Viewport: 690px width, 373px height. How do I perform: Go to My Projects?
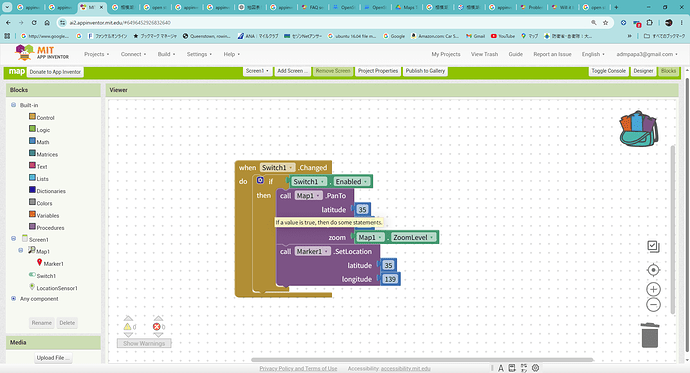[x=446, y=54]
